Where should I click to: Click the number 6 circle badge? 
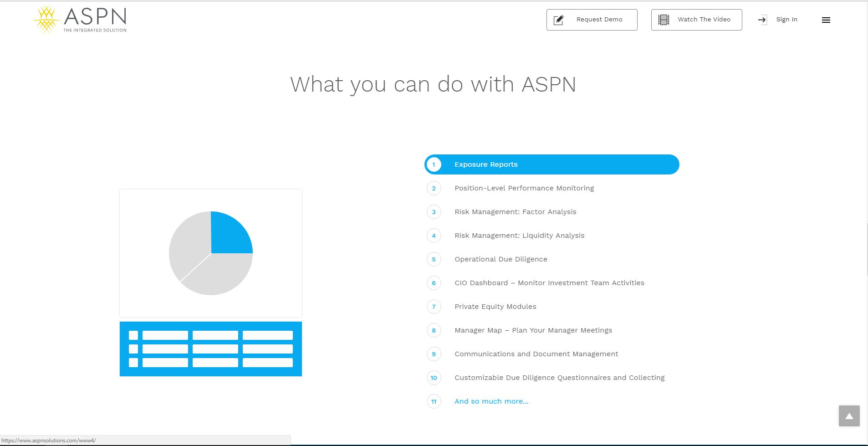pyautogui.click(x=434, y=283)
